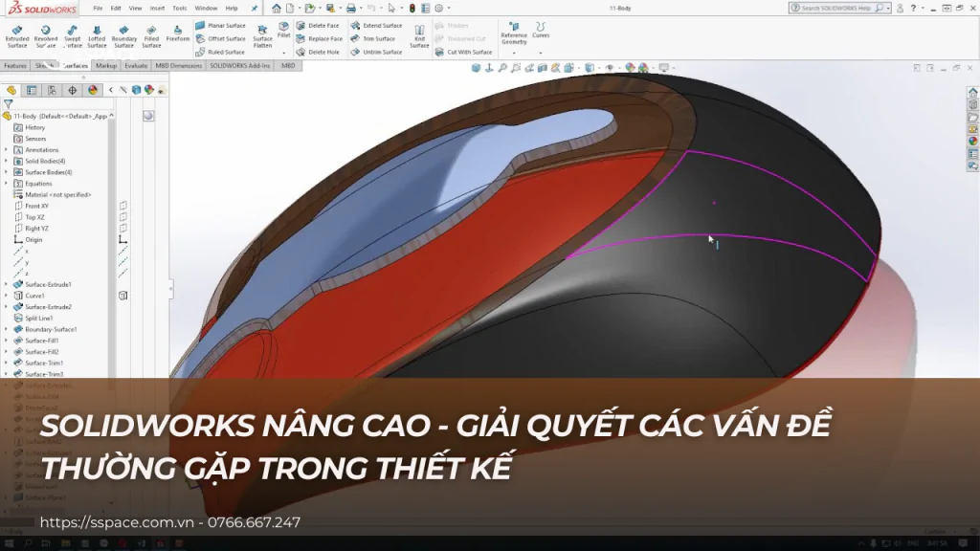
Task: Expand the Reference Geometry dropdown arrow
Action: click(514, 54)
